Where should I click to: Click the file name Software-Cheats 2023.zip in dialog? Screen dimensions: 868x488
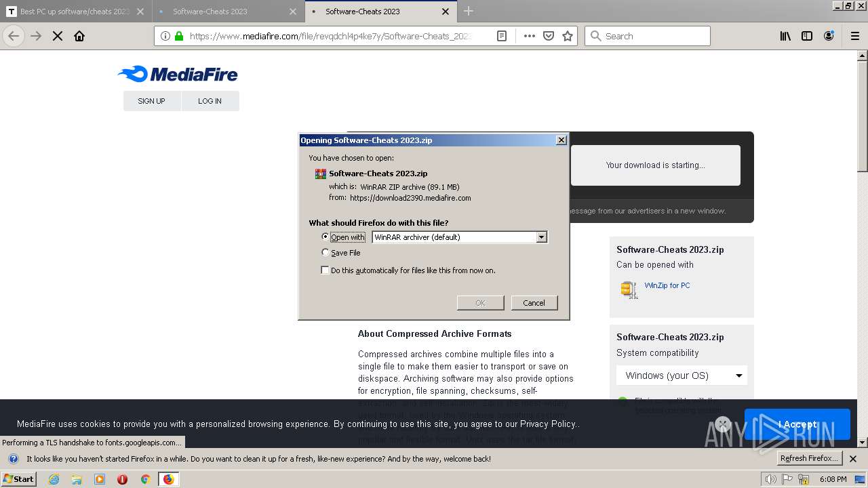378,174
